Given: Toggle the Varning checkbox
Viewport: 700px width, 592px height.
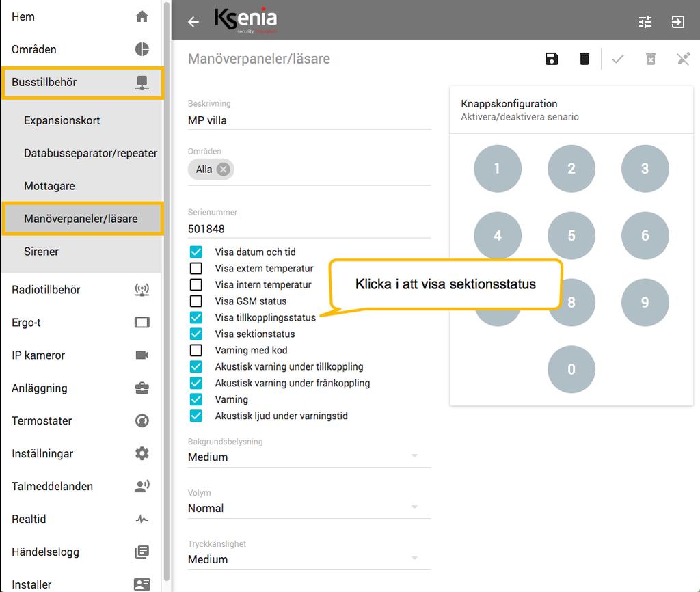Looking at the screenshot, I should (196, 399).
